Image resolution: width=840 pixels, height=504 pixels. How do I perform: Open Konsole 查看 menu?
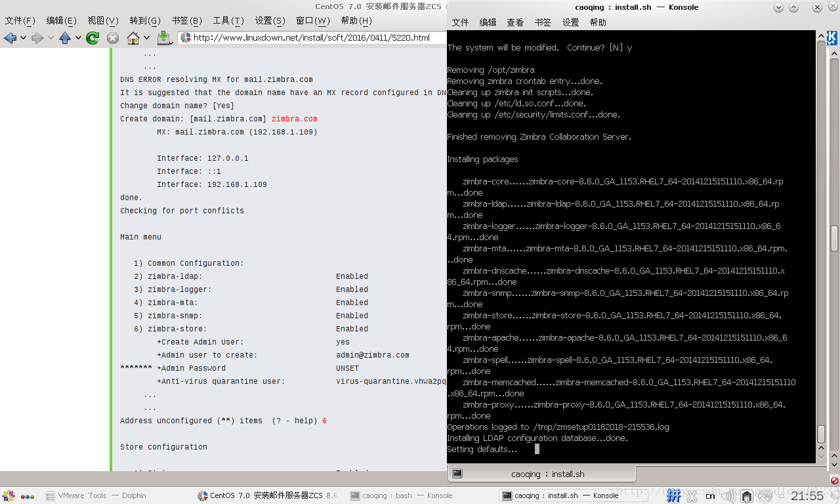(515, 22)
